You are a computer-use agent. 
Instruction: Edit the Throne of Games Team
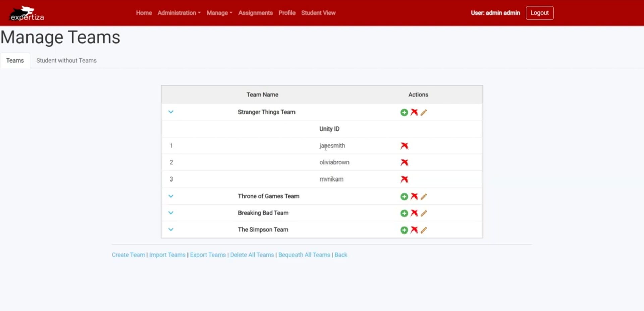(424, 196)
